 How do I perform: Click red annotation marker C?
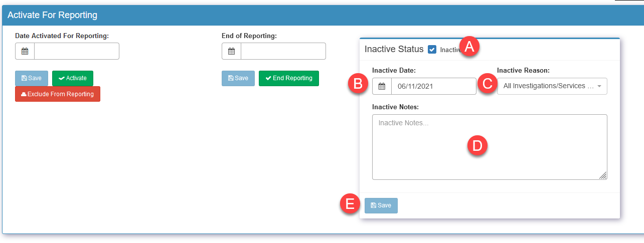coord(487,84)
